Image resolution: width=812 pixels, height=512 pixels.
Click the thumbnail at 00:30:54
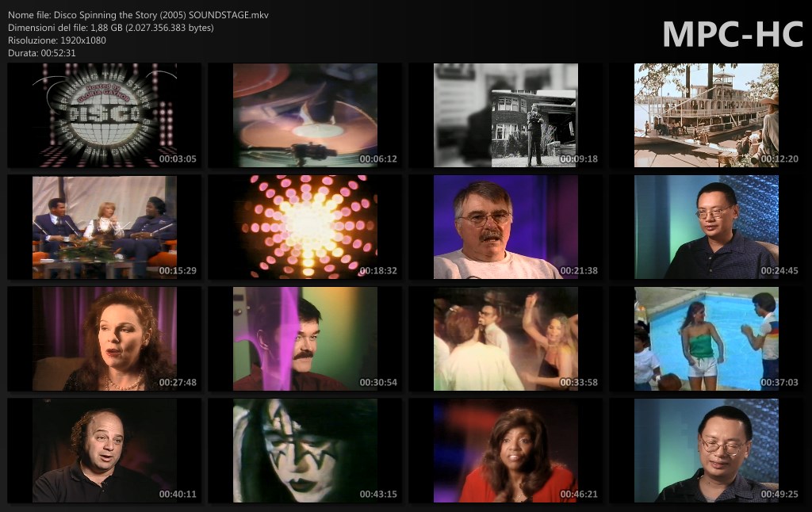pos(304,339)
